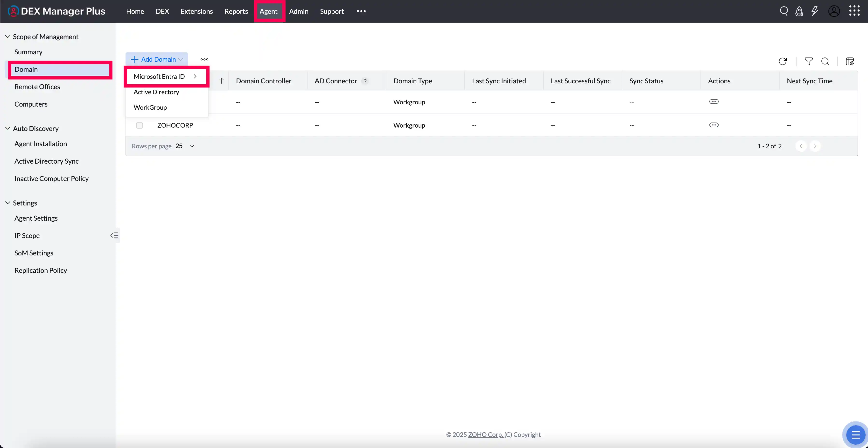This screenshot has height=448, width=868.
Task: Open the floating blue menu button
Action: pos(855,434)
